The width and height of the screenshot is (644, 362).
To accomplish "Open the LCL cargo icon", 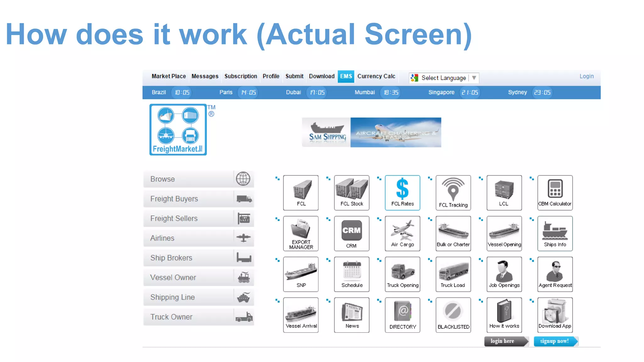I will (x=504, y=193).
